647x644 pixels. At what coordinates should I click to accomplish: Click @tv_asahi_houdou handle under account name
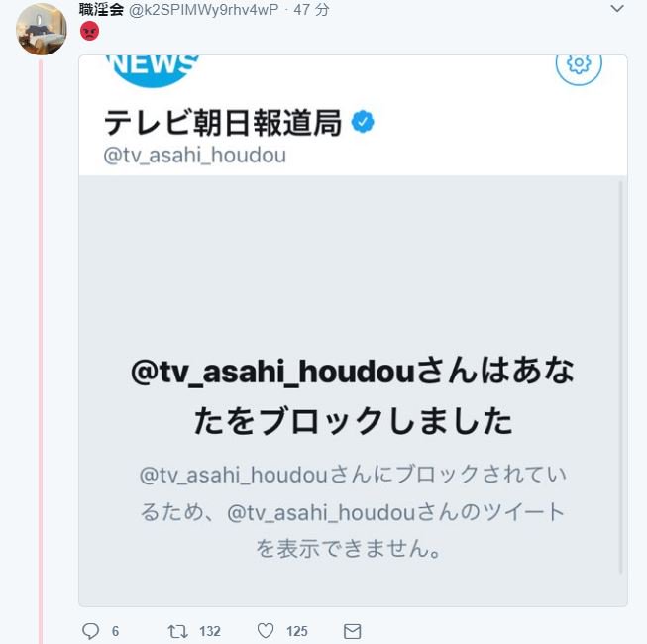(x=195, y=156)
